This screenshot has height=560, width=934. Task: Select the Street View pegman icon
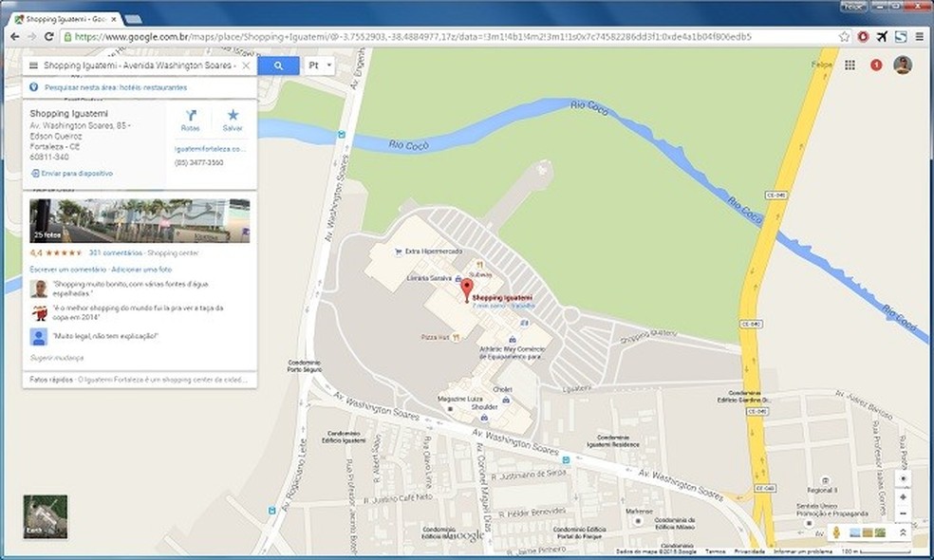tap(836, 532)
